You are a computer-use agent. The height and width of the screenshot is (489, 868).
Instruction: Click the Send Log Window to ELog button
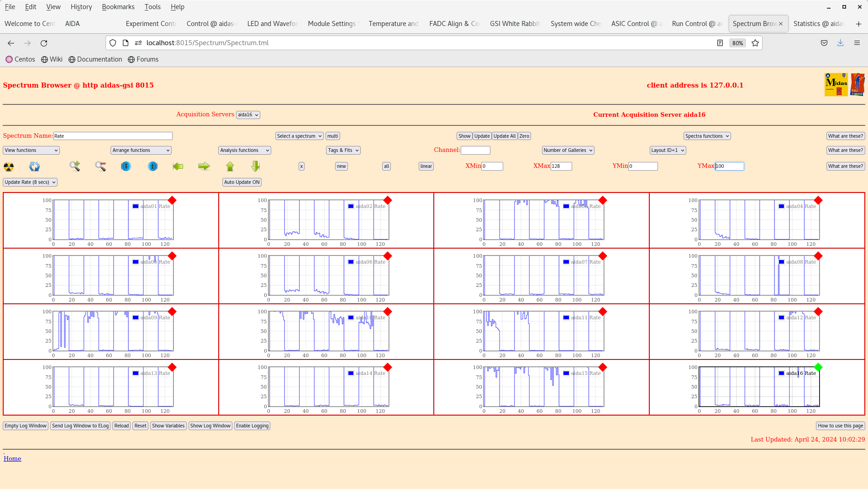point(80,426)
